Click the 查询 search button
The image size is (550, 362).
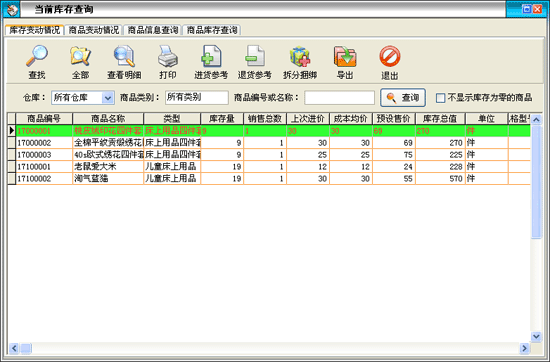(403, 98)
